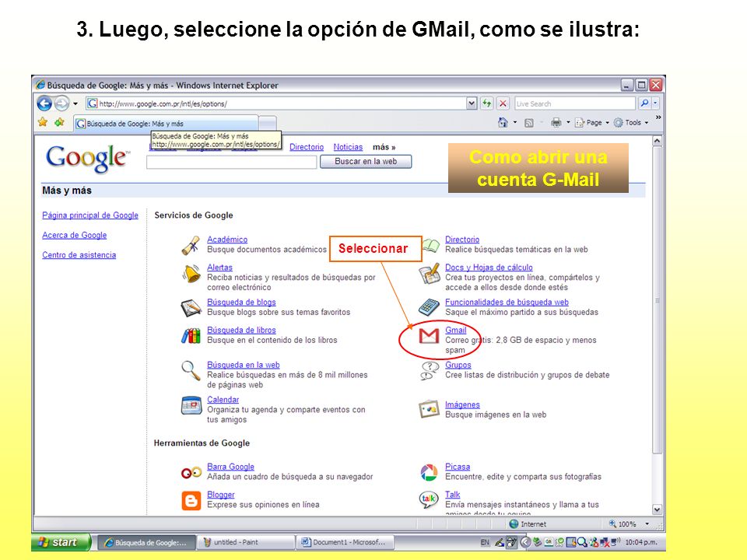This screenshot has width=747, height=560.
Task: Click the Alertas bell icon
Action: coord(191,273)
